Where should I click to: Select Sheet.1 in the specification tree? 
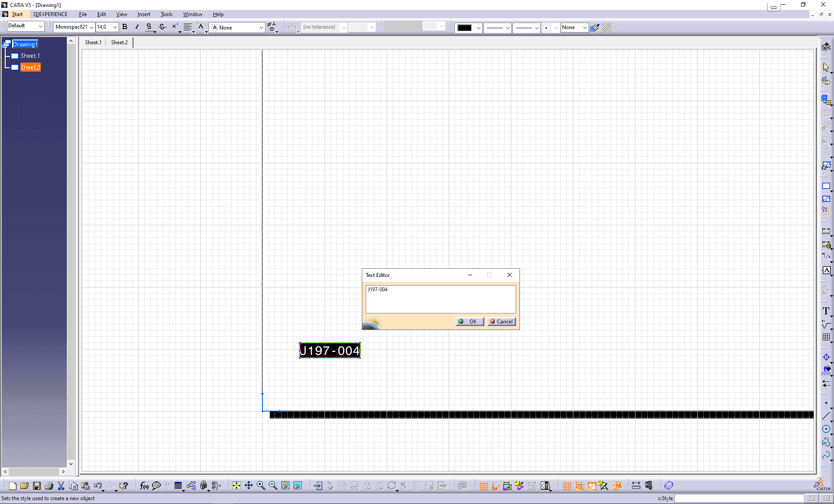pos(30,56)
